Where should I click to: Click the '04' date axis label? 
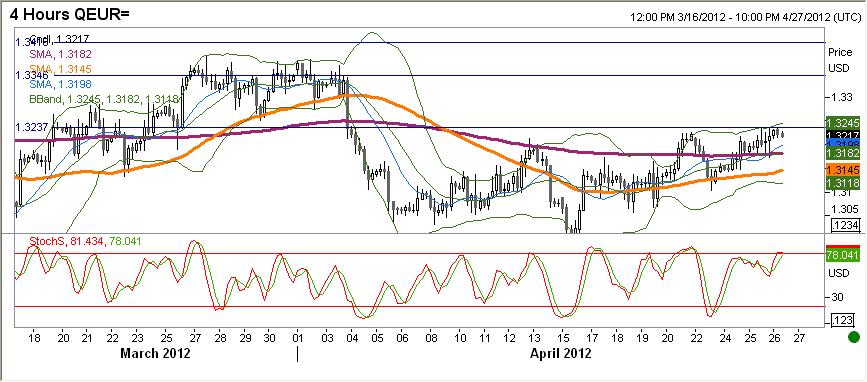[x=352, y=337]
